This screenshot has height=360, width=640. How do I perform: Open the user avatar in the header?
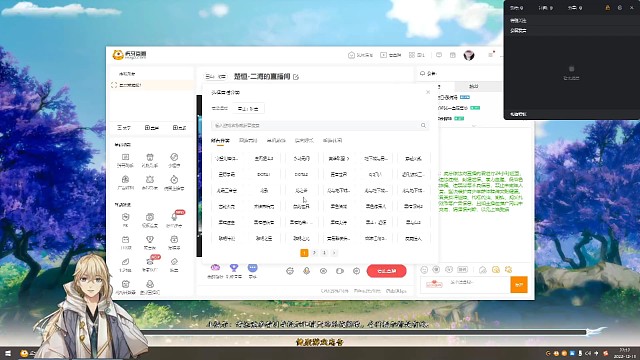coord(469,55)
